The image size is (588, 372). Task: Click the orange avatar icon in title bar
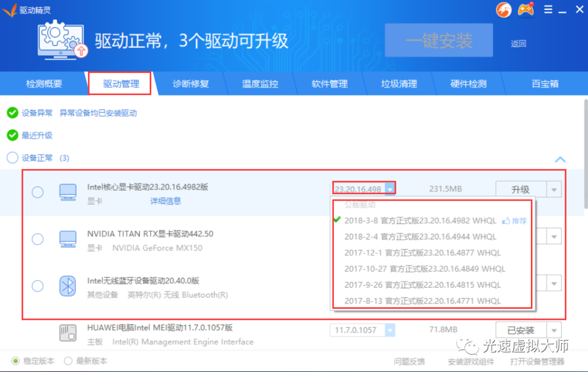(504, 10)
